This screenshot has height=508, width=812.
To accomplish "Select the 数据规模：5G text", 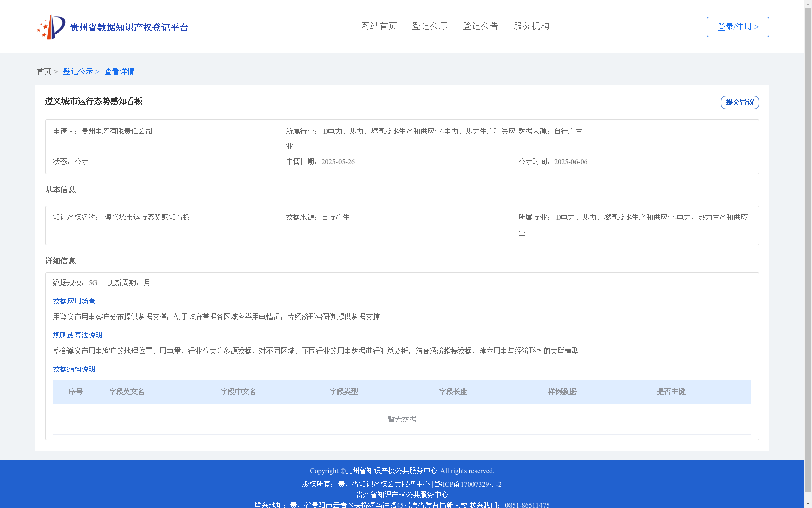I will [x=75, y=283].
